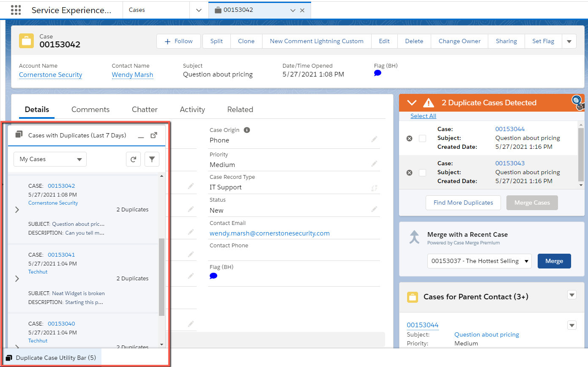Screen dimensions: 588x367
Task: Click the Flag (BH) bubble in Details
Action: pyautogui.click(x=213, y=276)
